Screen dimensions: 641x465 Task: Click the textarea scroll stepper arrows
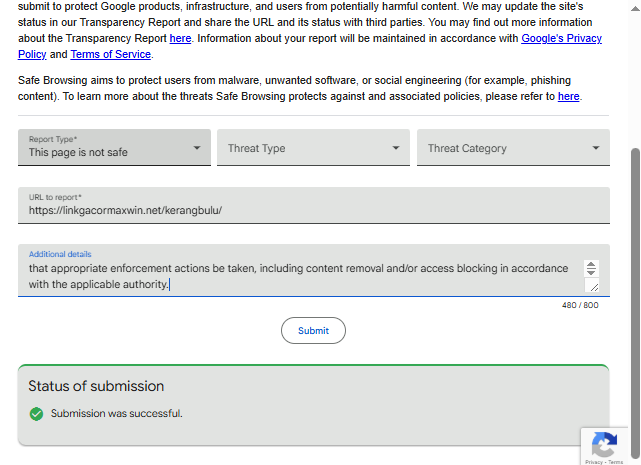[591, 269]
